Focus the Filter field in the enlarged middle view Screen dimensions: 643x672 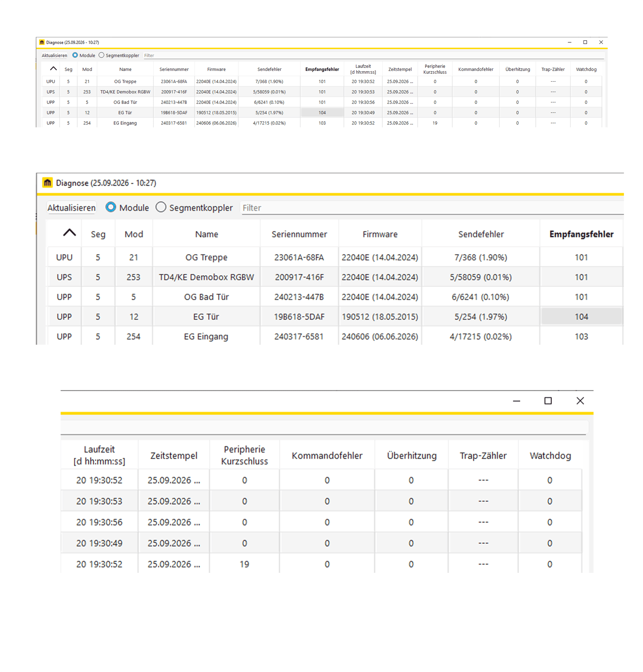click(433, 208)
